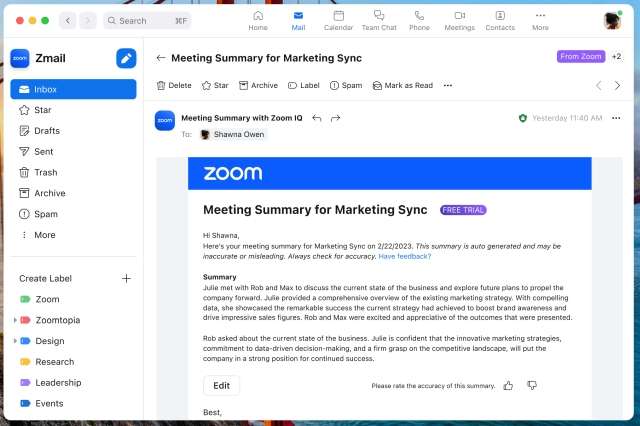Add a new label with plus icon

pos(126,278)
